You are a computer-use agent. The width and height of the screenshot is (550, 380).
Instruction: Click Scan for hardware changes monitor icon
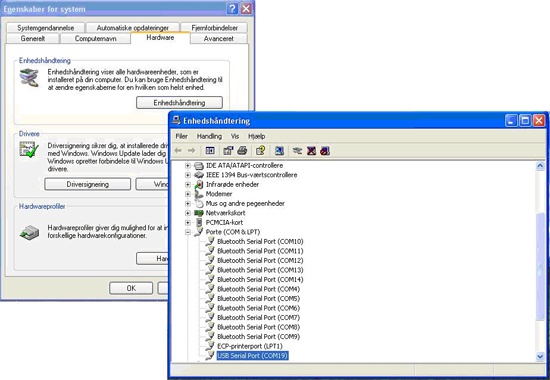click(x=279, y=151)
